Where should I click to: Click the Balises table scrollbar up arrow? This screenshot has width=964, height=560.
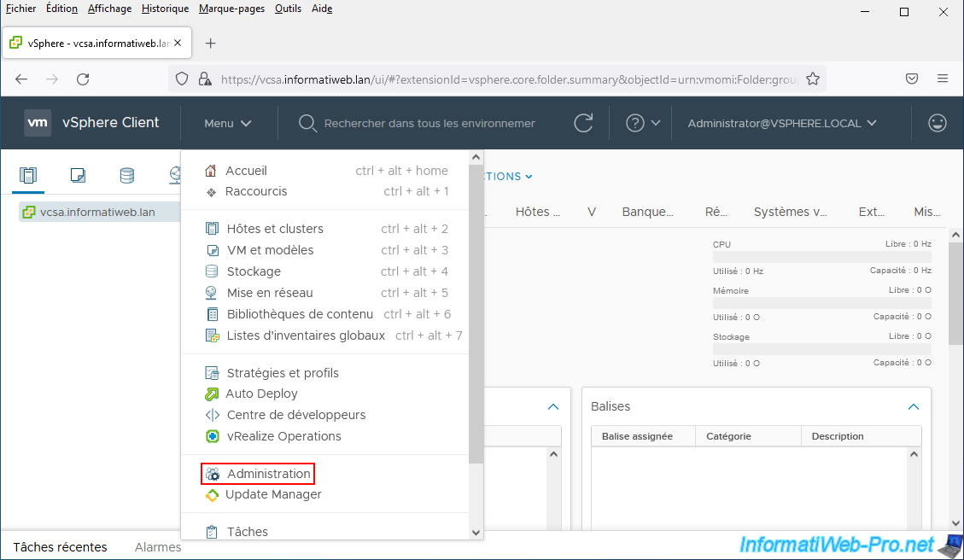click(914, 454)
